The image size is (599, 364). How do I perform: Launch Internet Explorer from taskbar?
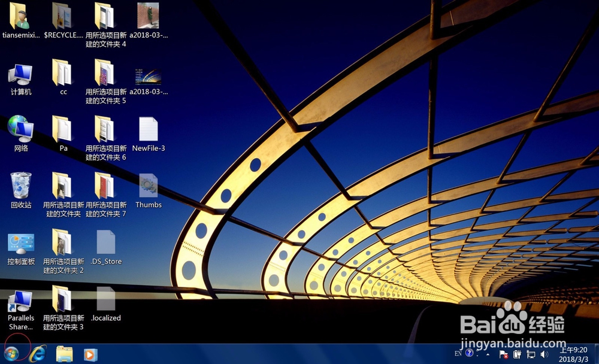[38, 354]
